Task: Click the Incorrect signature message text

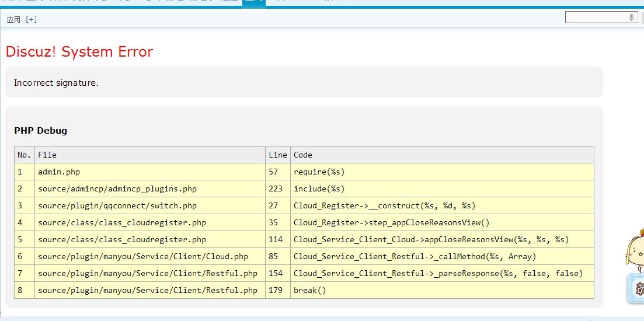Action: click(x=56, y=83)
